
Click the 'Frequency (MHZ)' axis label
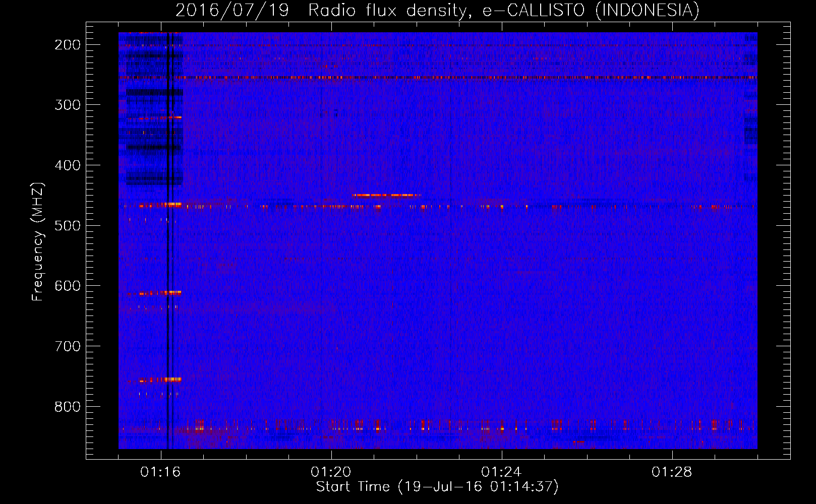click(38, 241)
